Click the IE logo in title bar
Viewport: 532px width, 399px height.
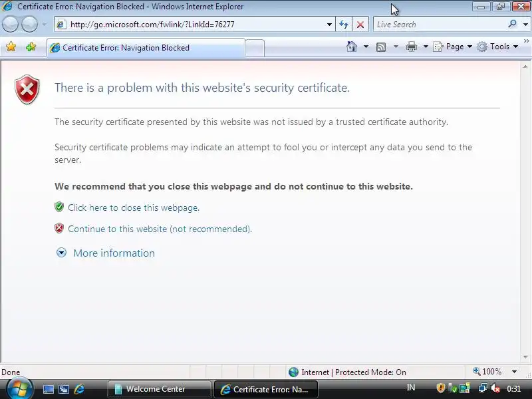(x=7, y=6)
